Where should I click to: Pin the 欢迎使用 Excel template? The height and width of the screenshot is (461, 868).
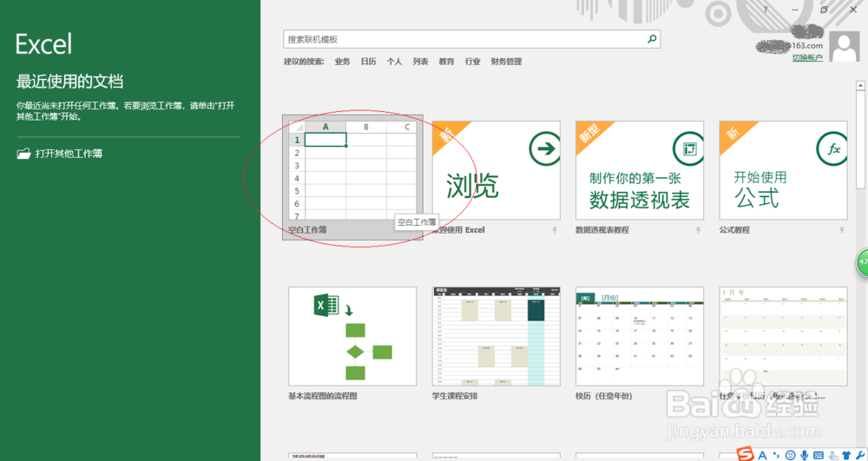pos(554,230)
